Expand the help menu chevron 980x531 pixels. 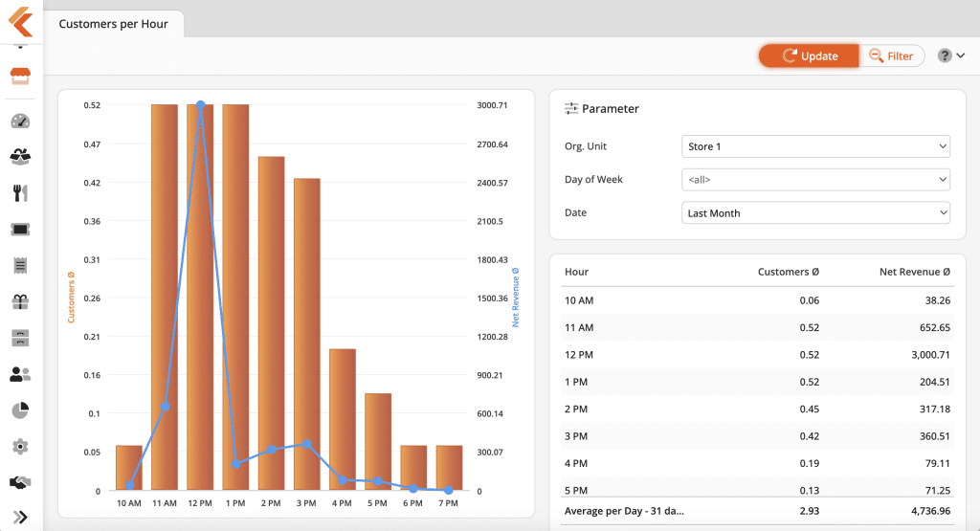(x=961, y=55)
